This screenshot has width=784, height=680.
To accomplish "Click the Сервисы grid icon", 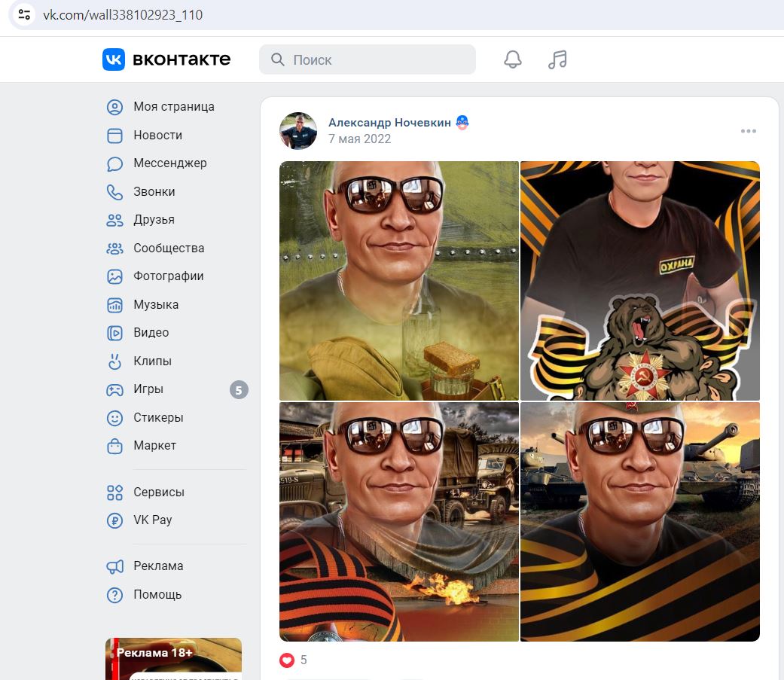I will click(x=115, y=492).
